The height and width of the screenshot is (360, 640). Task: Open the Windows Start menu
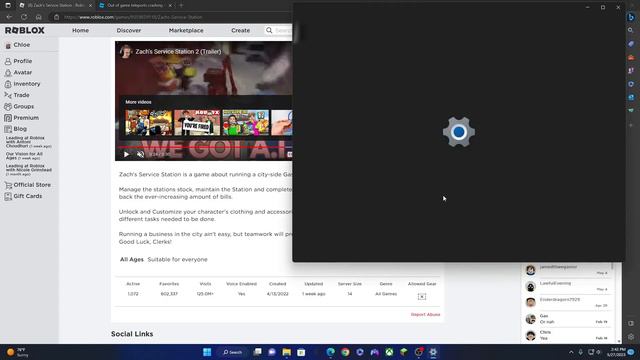(207, 352)
